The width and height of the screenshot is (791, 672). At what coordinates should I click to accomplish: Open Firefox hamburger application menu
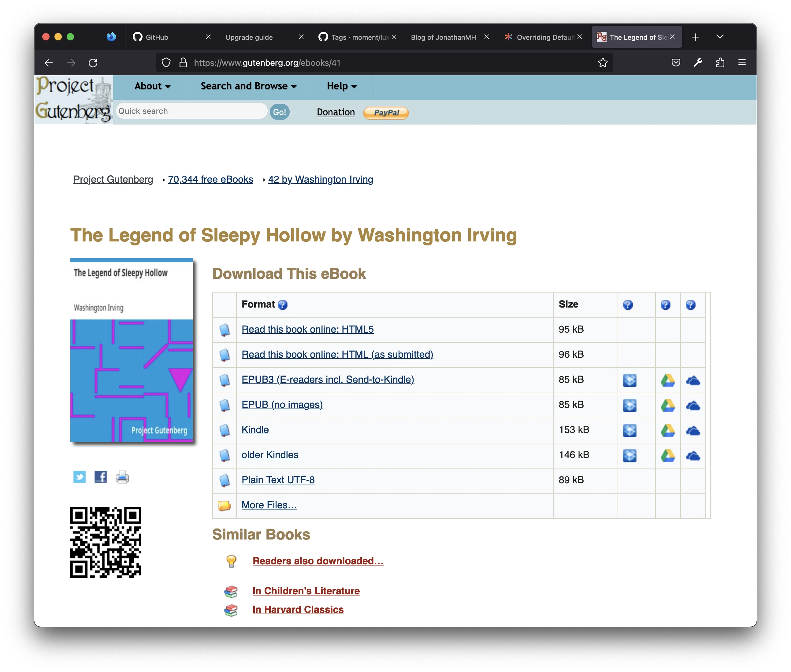[x=742, y=63]
